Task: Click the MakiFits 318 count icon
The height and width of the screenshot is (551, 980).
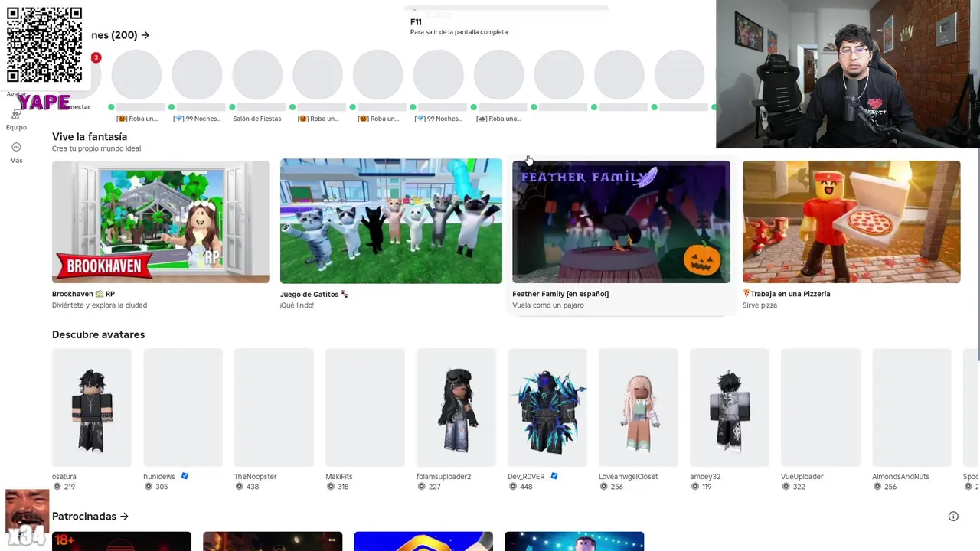Action: [330, 487]
